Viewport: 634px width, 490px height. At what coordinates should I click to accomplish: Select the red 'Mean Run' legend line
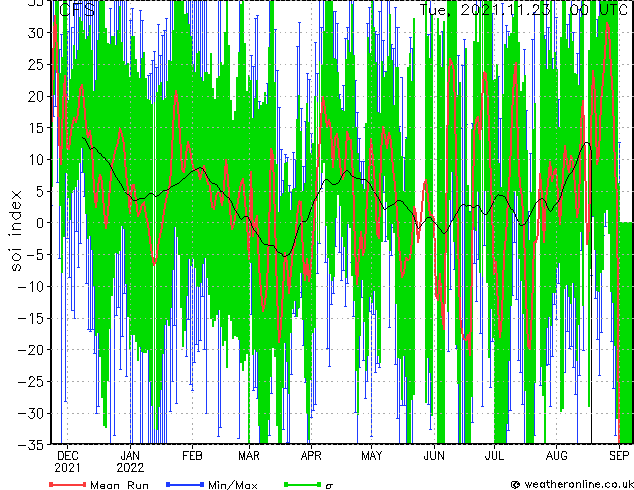click(x=68, y=484)
